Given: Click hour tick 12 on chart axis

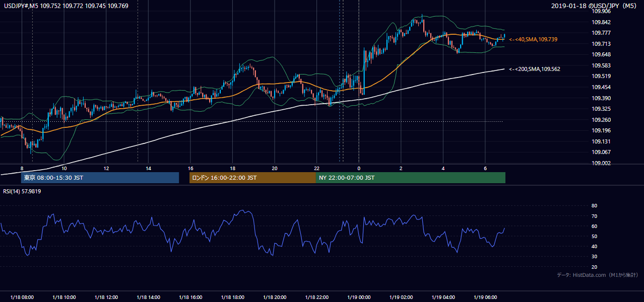Looking at the screenshot, I should point(106,168).
